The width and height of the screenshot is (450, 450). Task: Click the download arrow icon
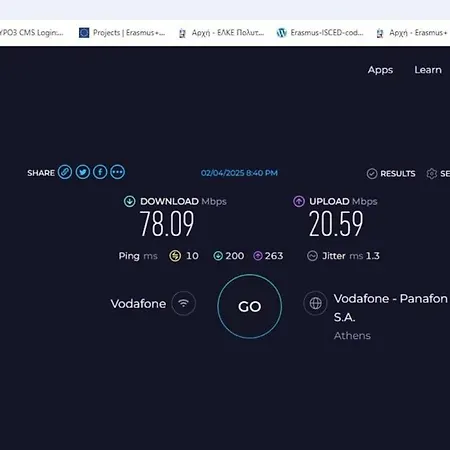pos(130,201)
